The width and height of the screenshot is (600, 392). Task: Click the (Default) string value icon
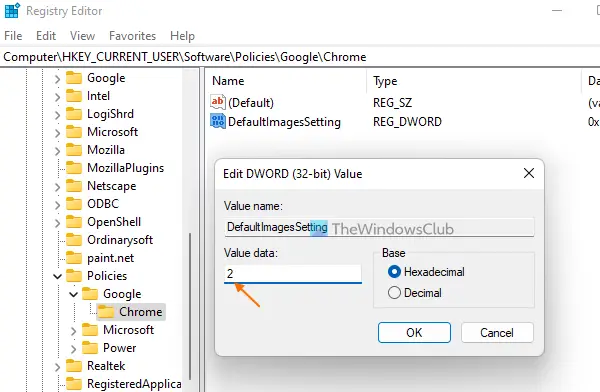(x=218, y=102)
